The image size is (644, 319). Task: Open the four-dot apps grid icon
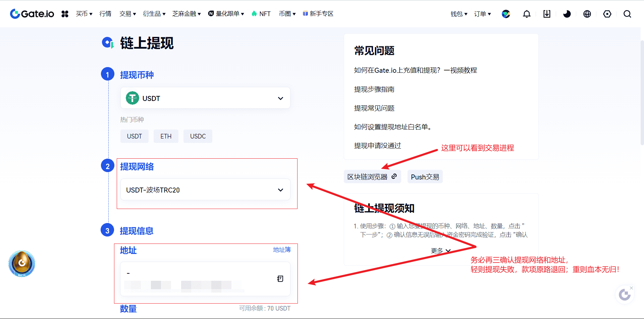click(65, 14)
